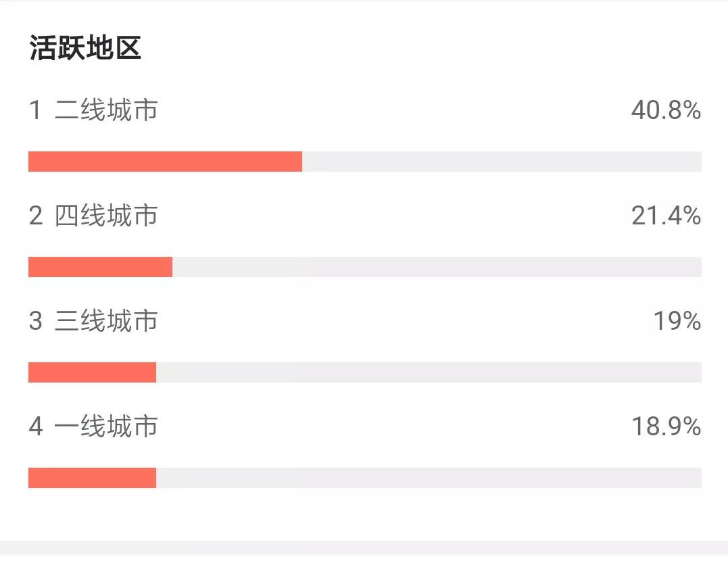The image size is (728, 561).
Task: Click the red filled bar under 四线城市
Action: [x=100, y=267]
